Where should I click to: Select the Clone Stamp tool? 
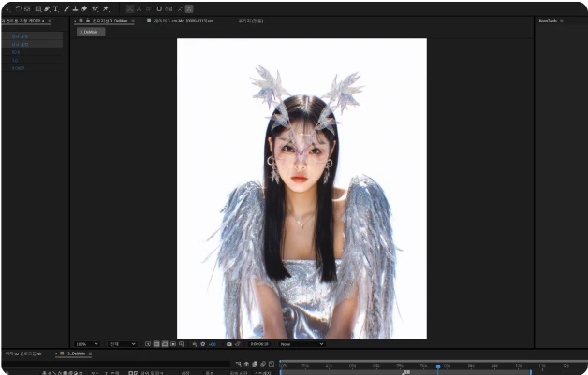coord(75,8)
